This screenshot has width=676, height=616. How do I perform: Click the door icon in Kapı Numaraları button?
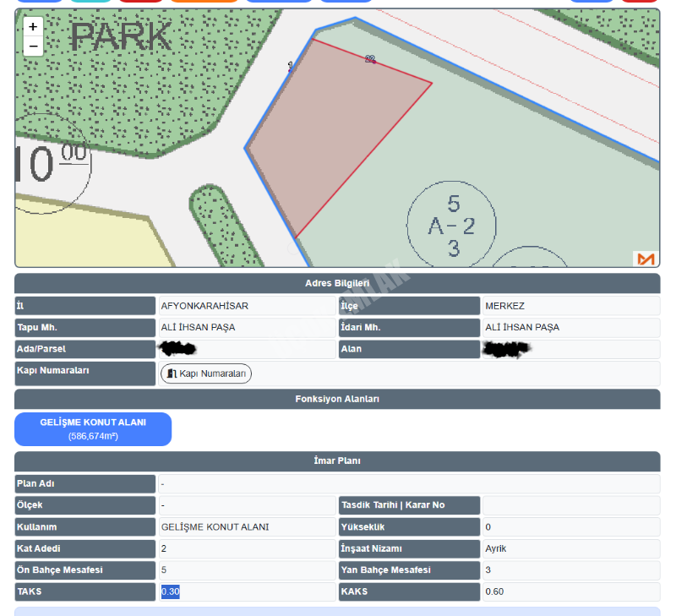click(x=172, y=373)
